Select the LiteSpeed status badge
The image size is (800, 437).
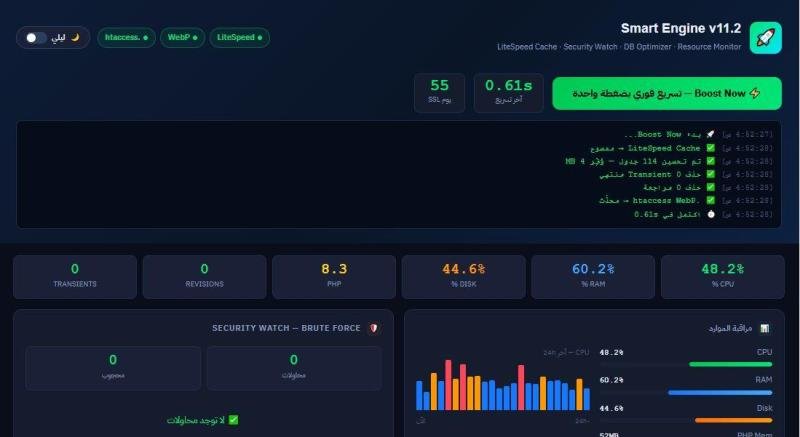(x=240, y=38)
